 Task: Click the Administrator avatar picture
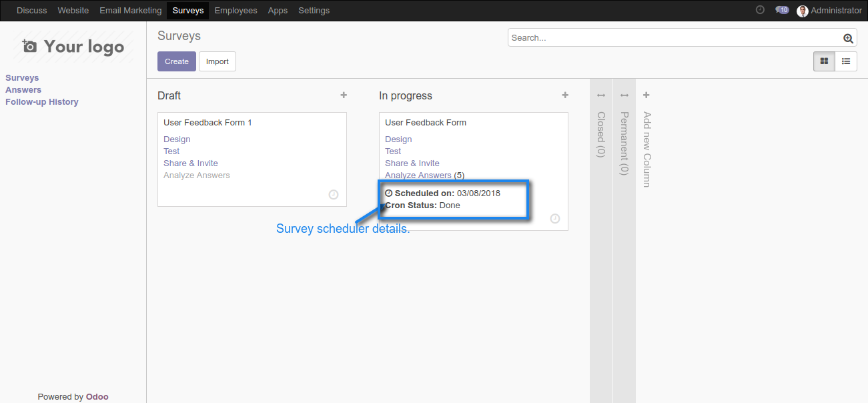click(803, 11)
